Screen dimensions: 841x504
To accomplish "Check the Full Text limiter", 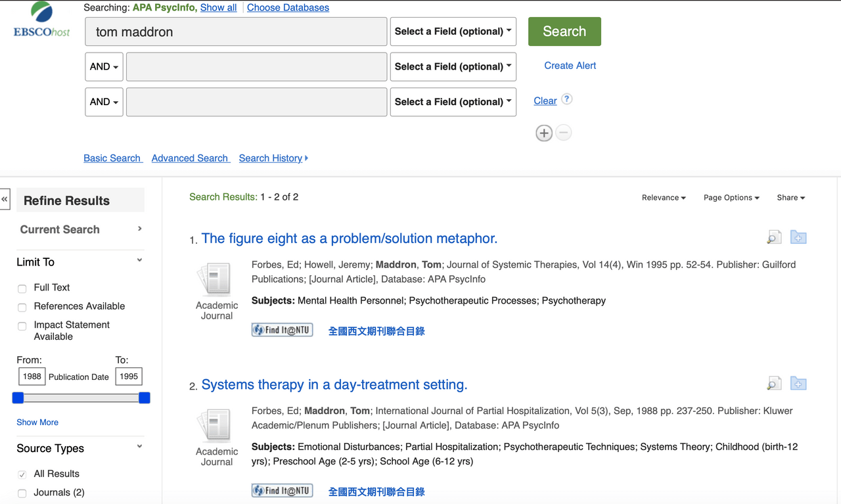I will point(22,288).
